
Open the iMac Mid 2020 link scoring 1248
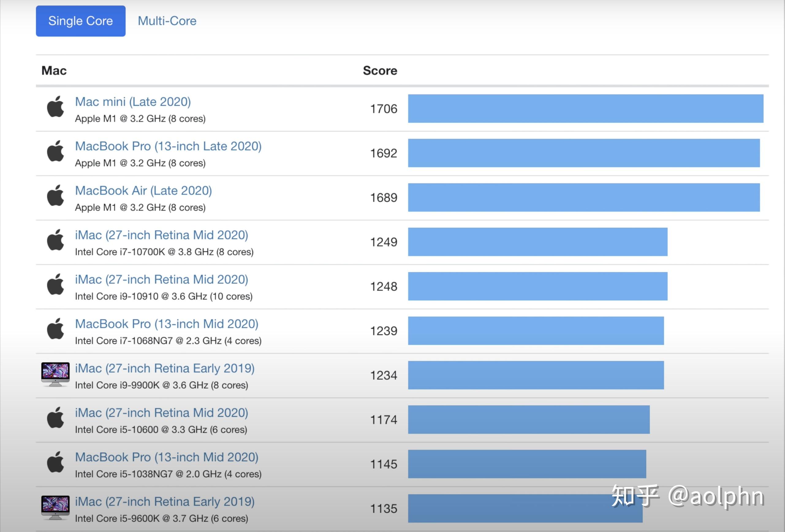[161, 279]
